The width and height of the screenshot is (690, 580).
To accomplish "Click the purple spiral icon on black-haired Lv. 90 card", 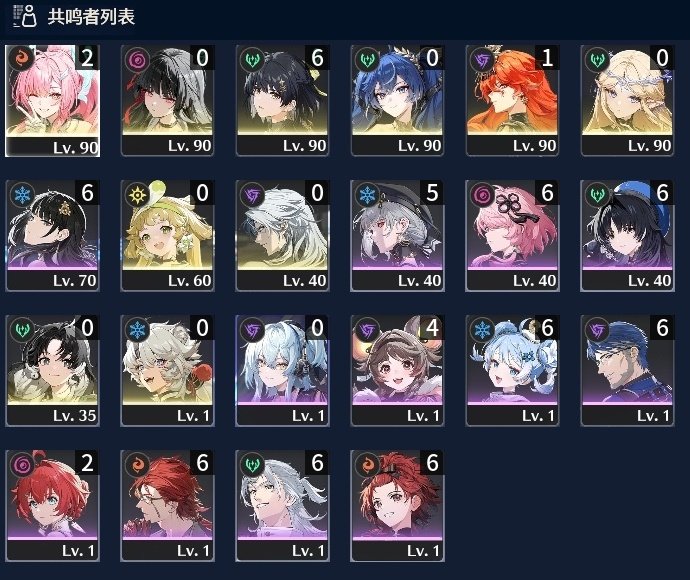I will [137, 59].
